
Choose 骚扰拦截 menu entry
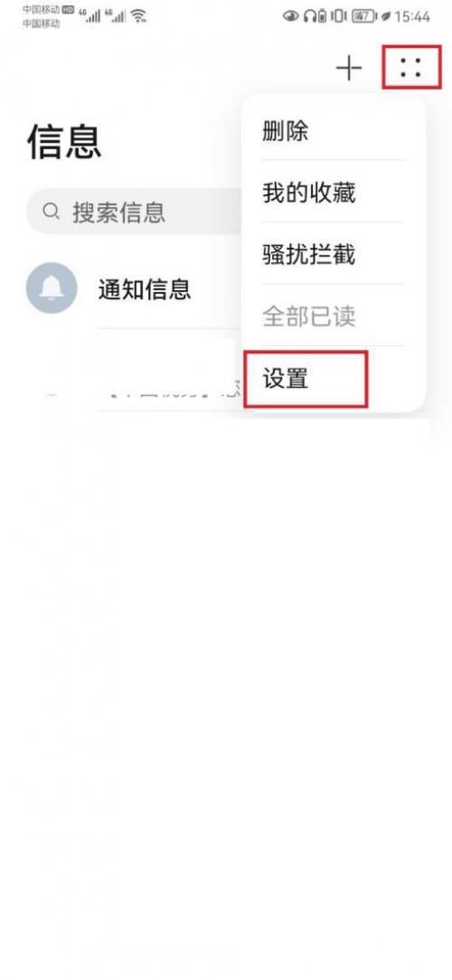[309, 255]
